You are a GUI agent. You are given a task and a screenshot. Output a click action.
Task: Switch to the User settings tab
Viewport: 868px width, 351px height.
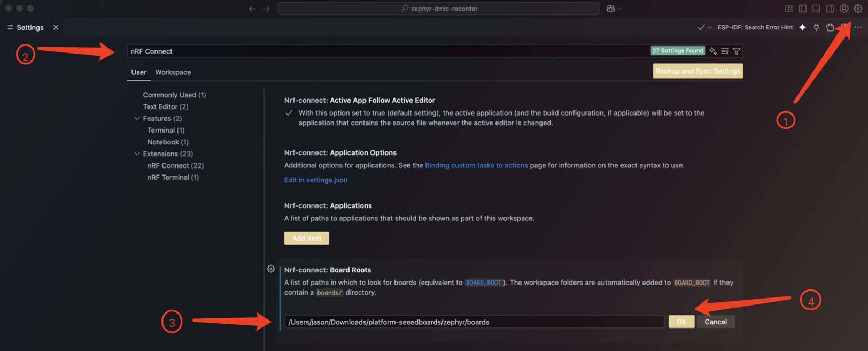[x=139, y=72]
